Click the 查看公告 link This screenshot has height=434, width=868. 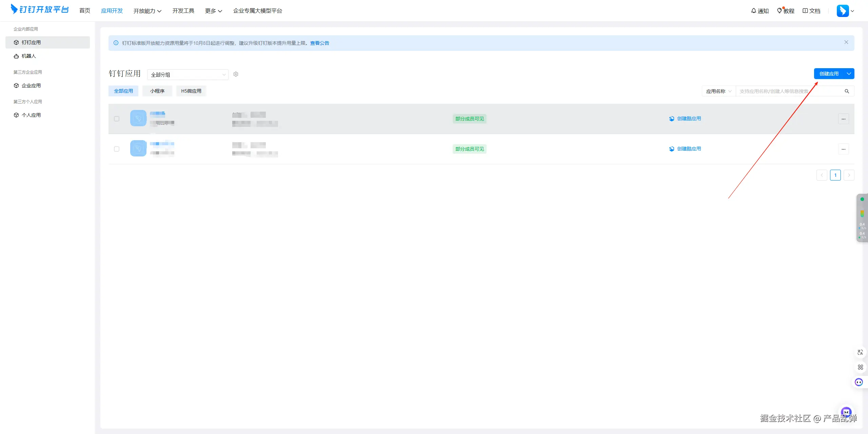pos(319,43)
